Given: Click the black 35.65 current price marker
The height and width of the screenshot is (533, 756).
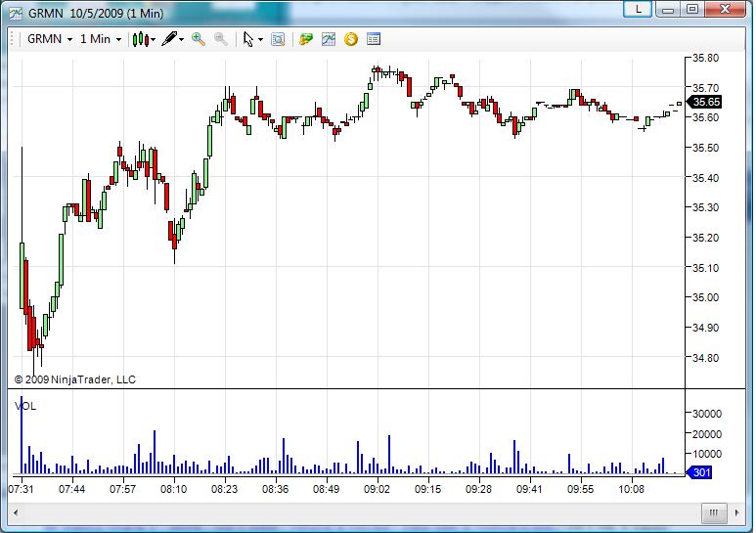Looking at the screenshot, I should point(703,102).
